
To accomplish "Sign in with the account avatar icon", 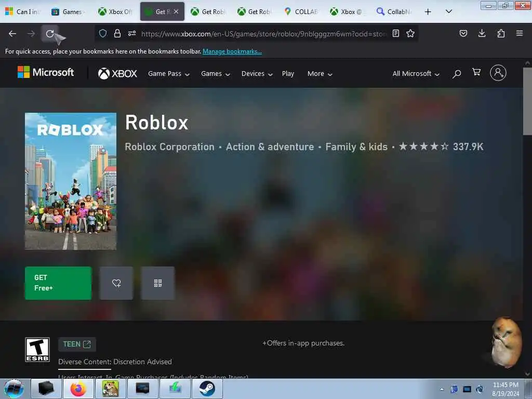I will pos(498,73).
